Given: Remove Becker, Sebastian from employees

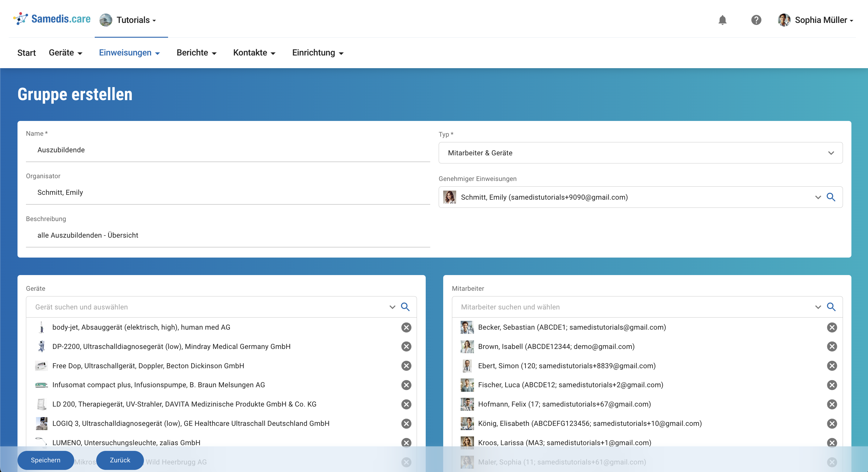Looking at the screenshot, I should 832,328.
